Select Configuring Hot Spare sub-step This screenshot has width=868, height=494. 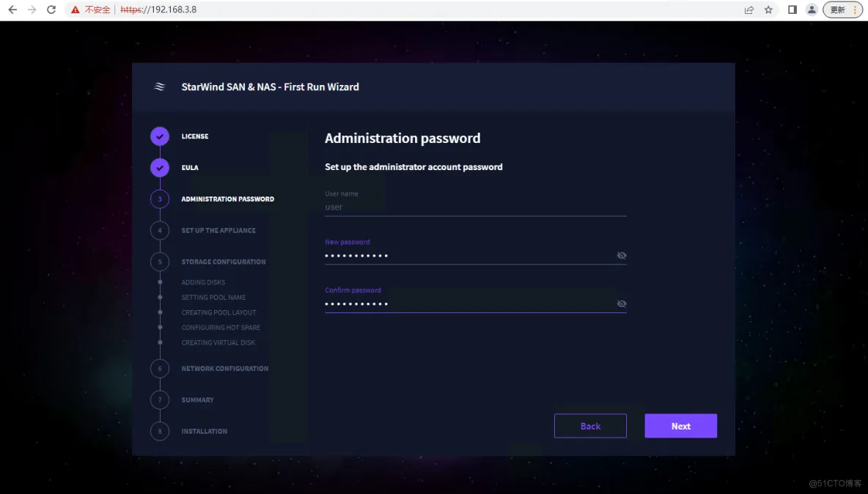click(221, 328)
